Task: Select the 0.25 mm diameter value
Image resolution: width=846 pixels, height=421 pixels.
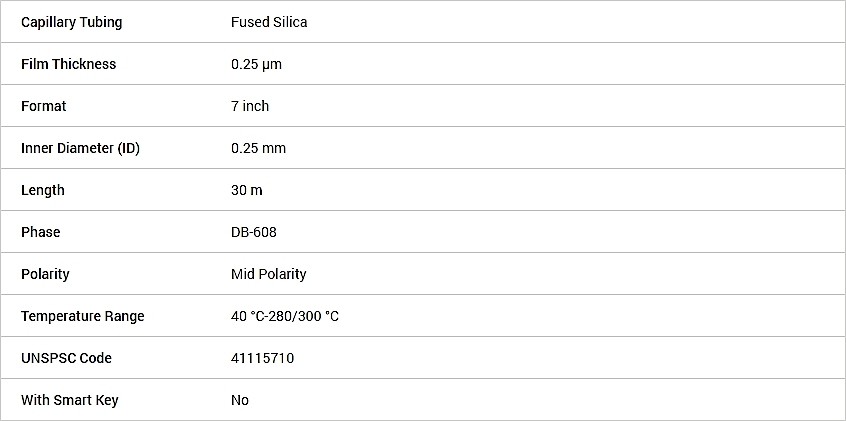Action: coord(258,148)
